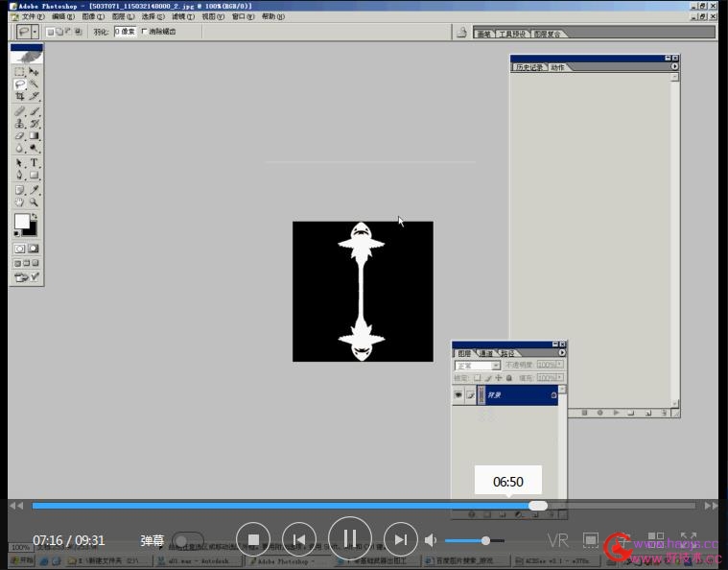Image resolution: width=728 pixels, height=570 pixels.
Task: Switch to the Paths tab
Action: [507, 353]
